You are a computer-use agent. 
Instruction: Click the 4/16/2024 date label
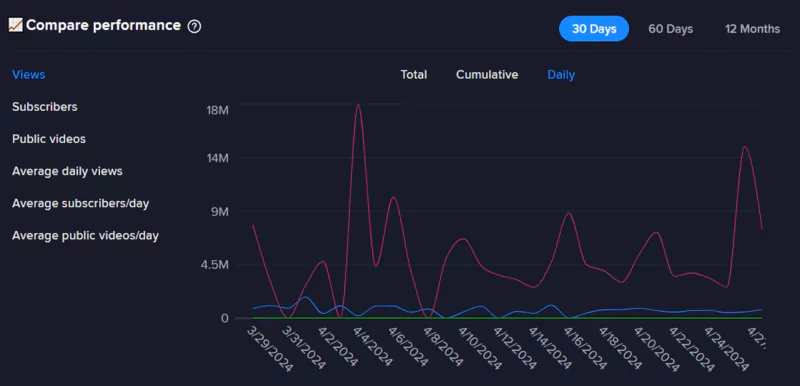click(x=586, y=348)
